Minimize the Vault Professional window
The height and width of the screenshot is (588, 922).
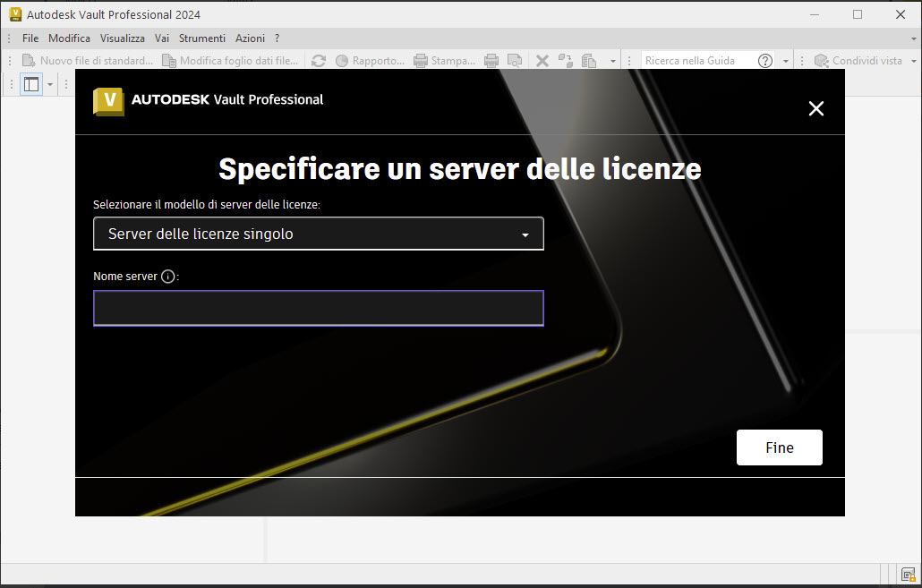pos(815,14)
